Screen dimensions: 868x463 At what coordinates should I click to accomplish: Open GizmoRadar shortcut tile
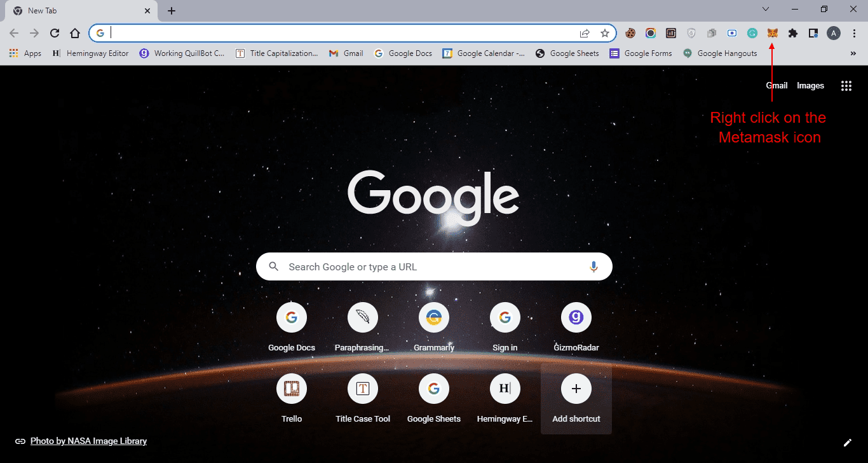click(x=576, y=328)
